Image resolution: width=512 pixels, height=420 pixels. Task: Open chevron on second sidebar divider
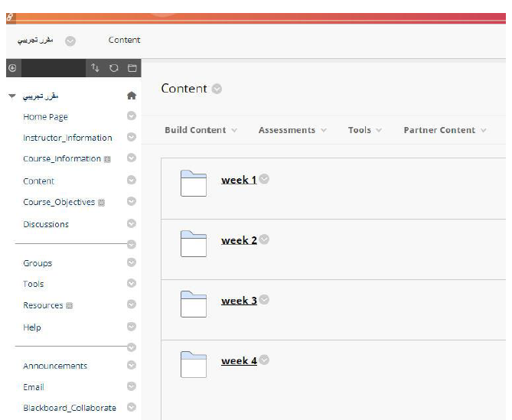[x=132, y=347]
